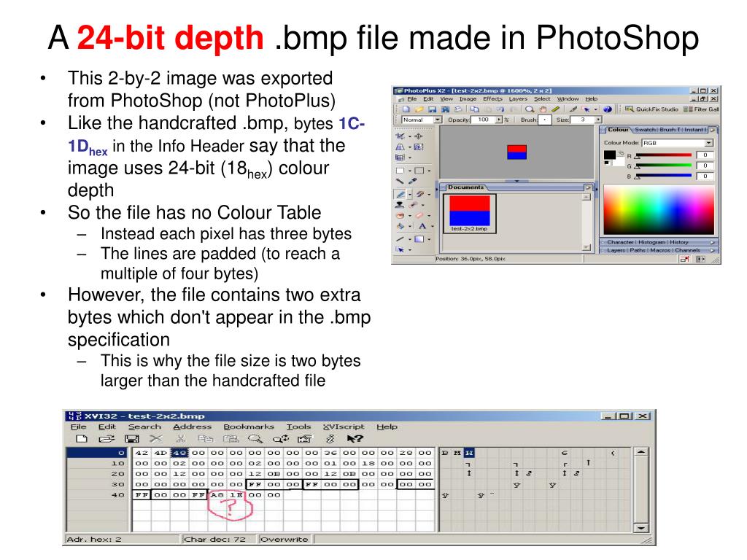Image resolution: width=747 pixels, height=560 pixels.
Task: Click the R value input field
Action: 705,155
